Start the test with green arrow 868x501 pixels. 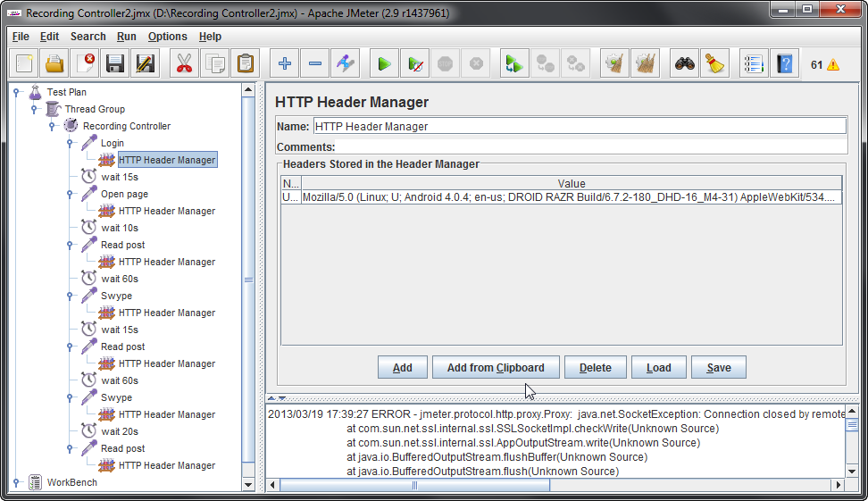click(384, 63)
